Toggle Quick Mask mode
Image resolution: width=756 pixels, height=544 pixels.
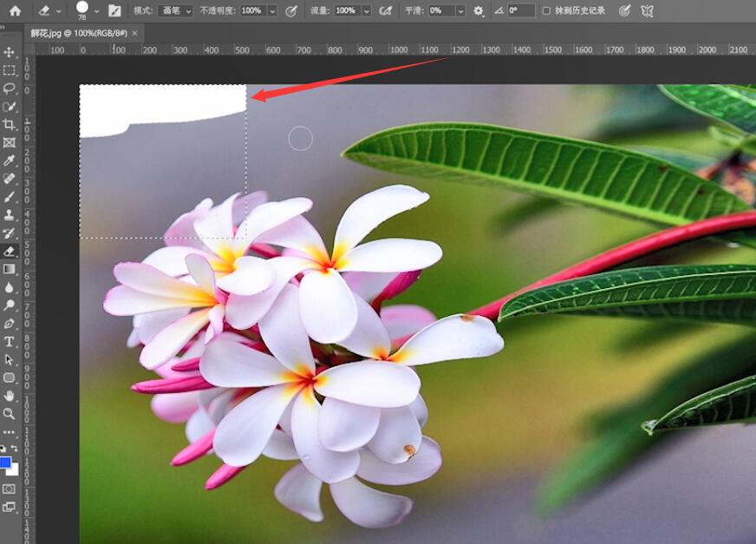tap(10, 489)
